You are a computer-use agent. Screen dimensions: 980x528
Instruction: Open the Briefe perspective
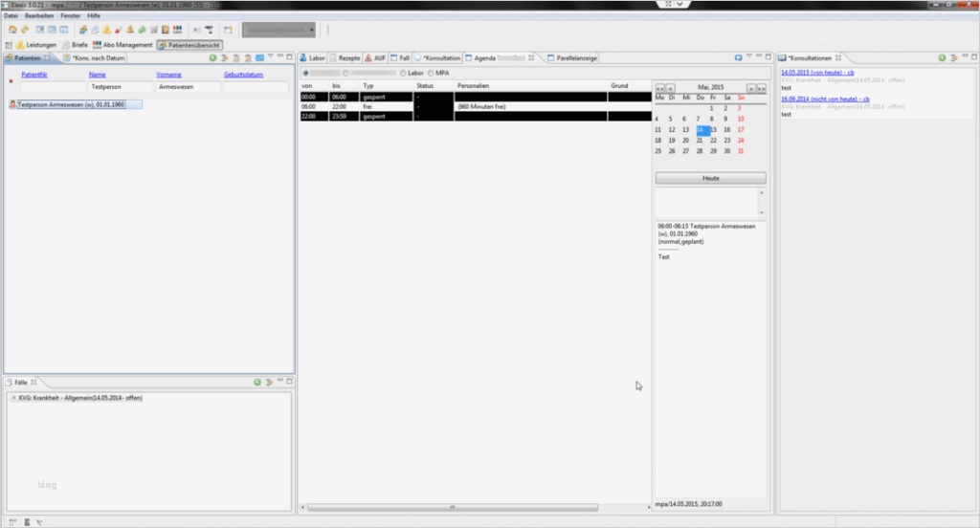75,45
